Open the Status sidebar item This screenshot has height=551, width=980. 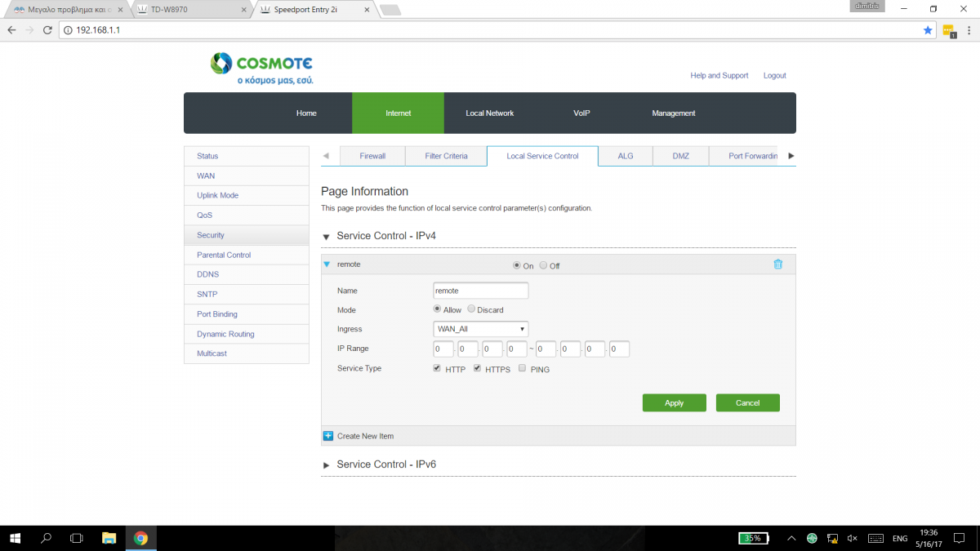pyautogui.click(x=247, y=156)
